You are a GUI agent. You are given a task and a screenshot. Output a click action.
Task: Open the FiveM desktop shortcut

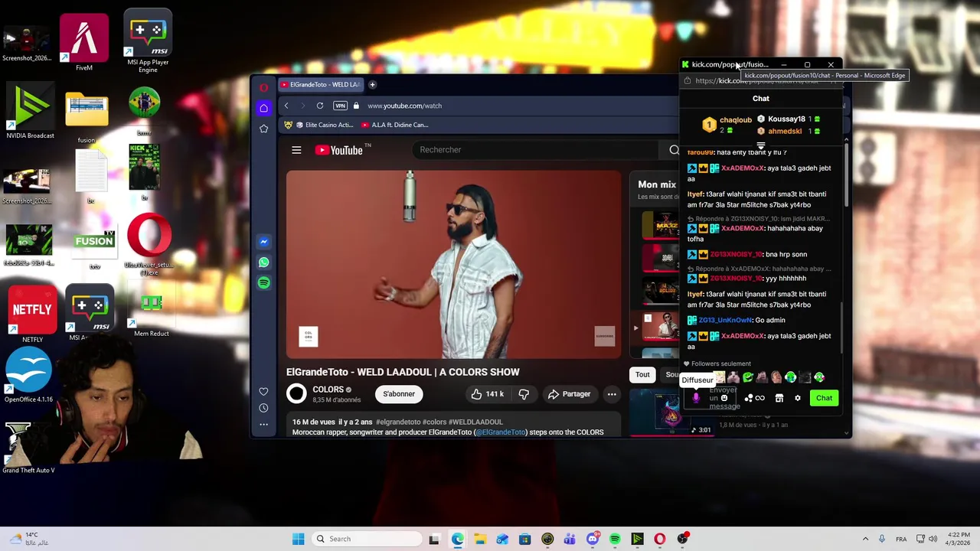[x=83, y=42]
